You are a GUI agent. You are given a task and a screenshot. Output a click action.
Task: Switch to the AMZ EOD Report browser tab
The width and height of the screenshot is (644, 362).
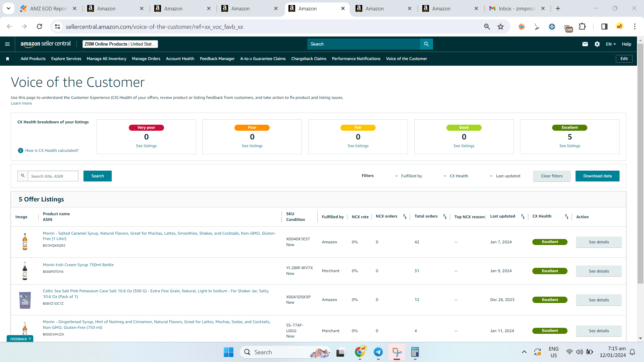(49, 8)
